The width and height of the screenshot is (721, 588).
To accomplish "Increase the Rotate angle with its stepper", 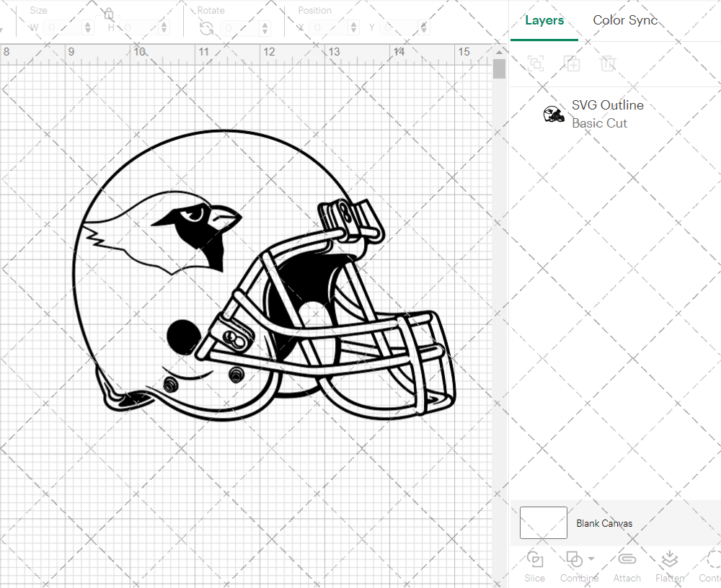I will pyautogui.click(x=265, y=23).
